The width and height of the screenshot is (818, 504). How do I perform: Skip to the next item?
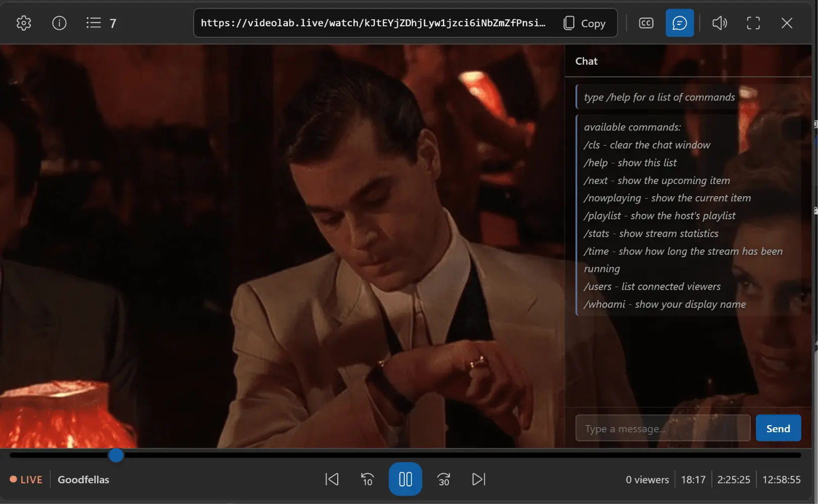tap(479, 479)
